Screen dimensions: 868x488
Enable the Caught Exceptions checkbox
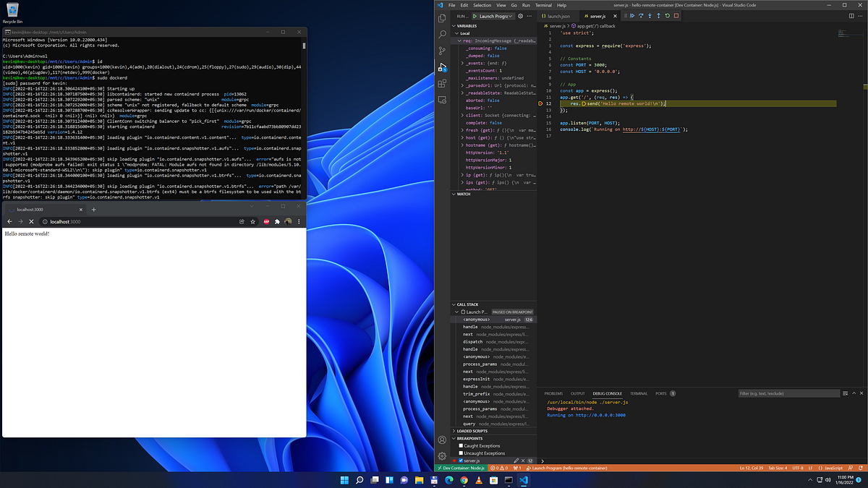pyautogui.click(x=459, y=445)
